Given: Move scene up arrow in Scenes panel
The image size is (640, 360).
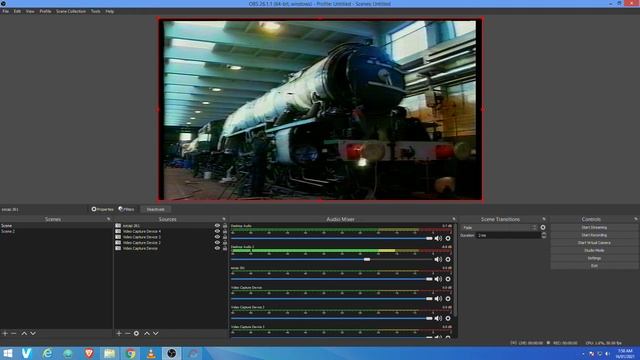Looking at the screenshot, I should (x=24, y=333).
